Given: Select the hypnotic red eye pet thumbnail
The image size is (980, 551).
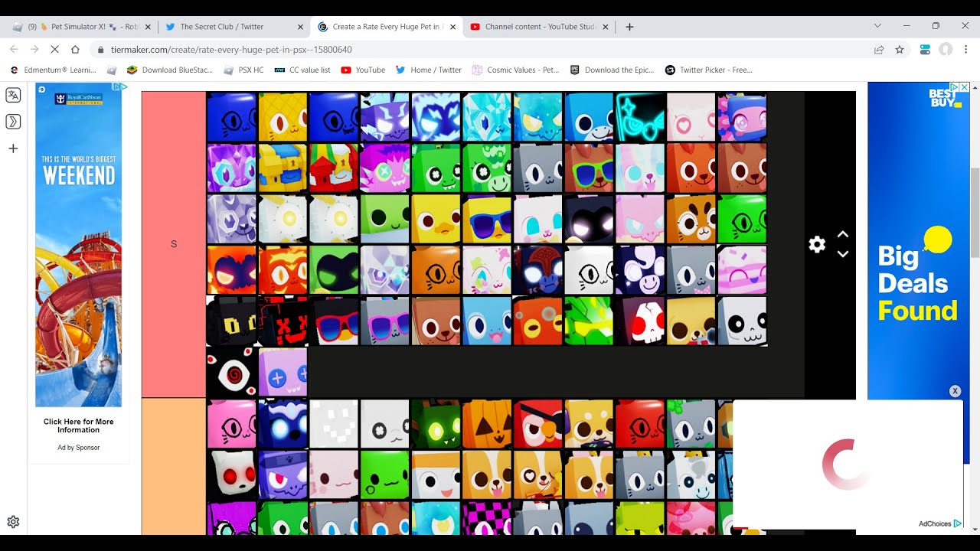Looking at the screenshot, I should coord(231,372).
